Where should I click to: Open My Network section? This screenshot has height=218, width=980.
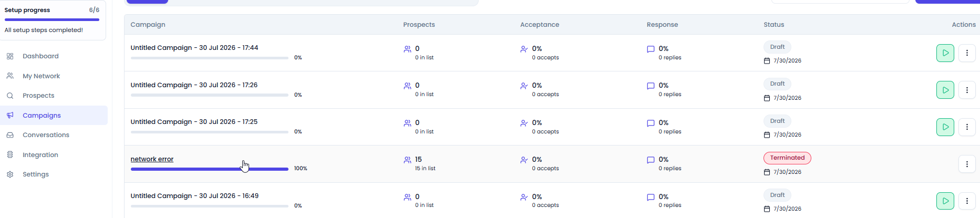click(x=41, y=76)
